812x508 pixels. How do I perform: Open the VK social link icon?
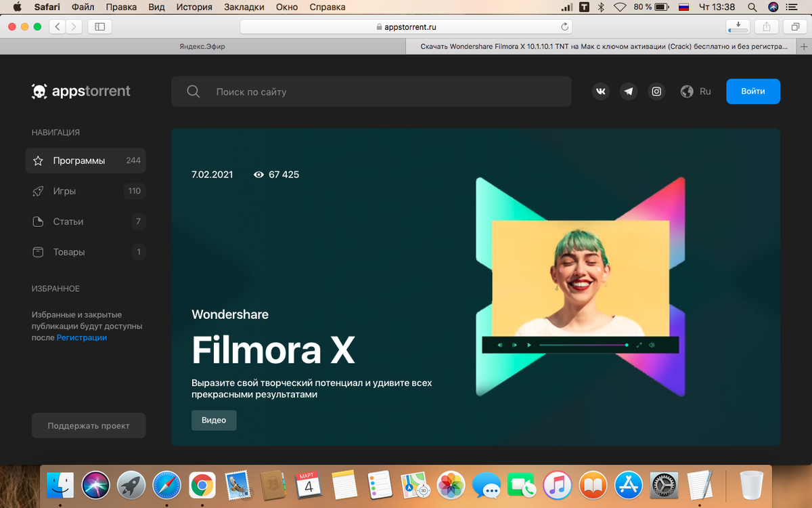[601, 91]
